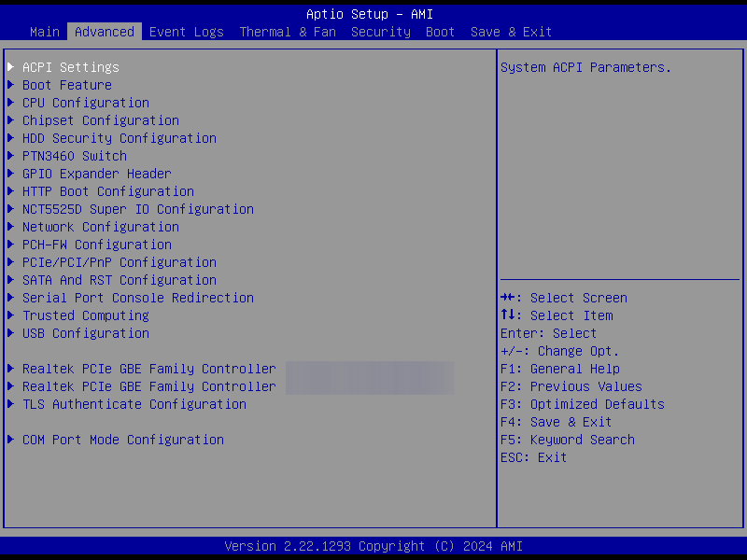
Task: Go to the Boot tab
Action: [x=441, y=32]
